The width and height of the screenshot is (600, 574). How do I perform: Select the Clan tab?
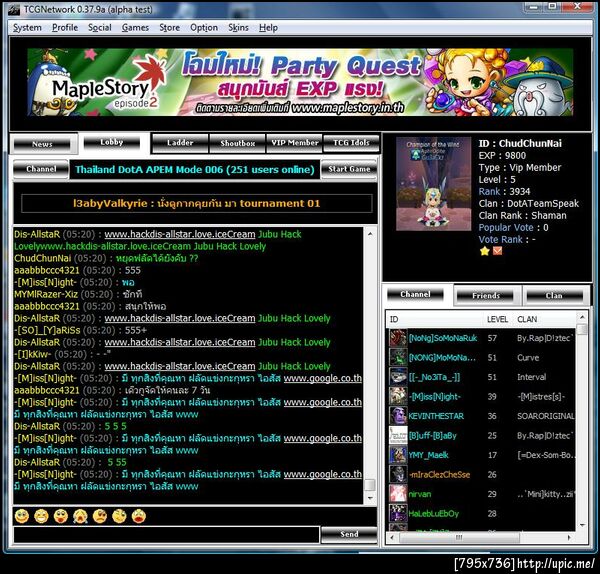coord(554,296)
